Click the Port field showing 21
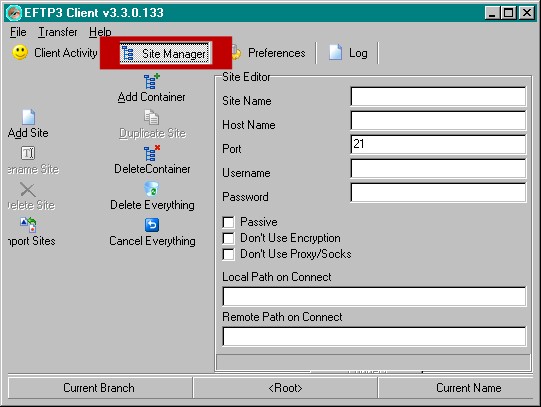541x407 pixels. tap(438, 144)
